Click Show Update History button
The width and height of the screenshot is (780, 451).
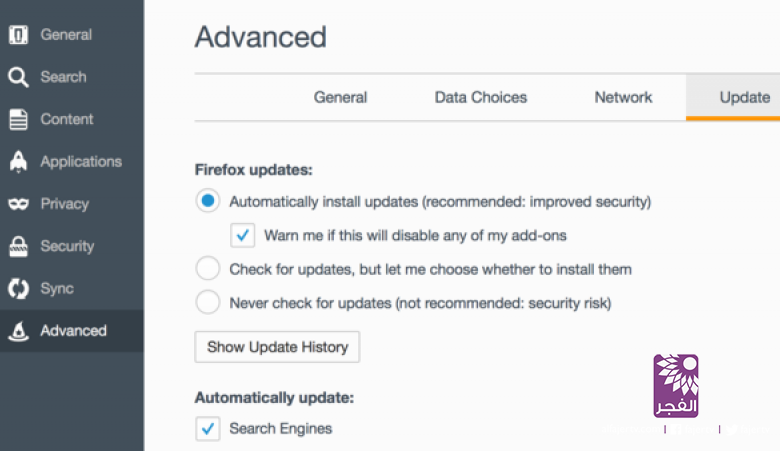pyautogui.click(x=277, y=347)
